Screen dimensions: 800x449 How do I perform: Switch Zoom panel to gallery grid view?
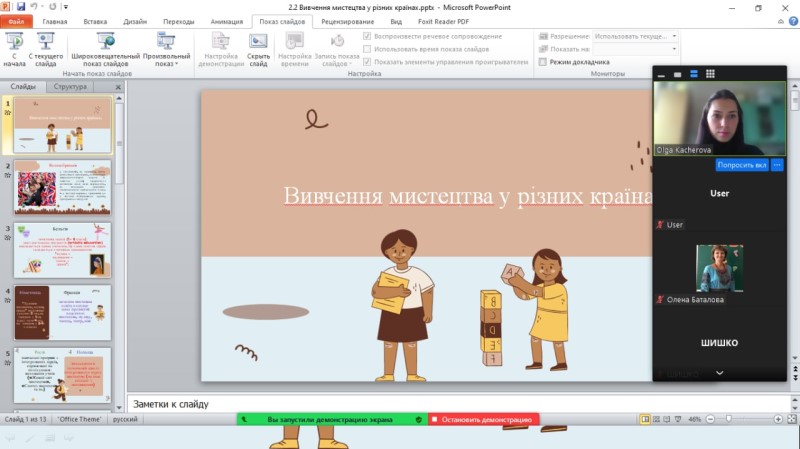tap(710, 74)
